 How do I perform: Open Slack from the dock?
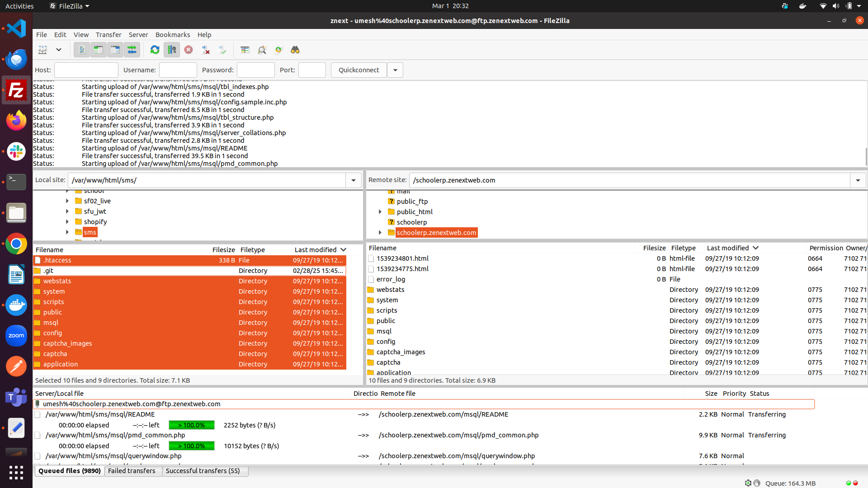pyautogui.click(x=16, y=151)
